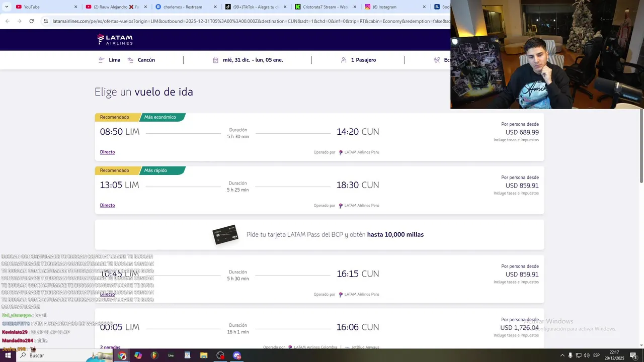Show hidden system tray icons
This screenshot has width=644, height=362.
[x=562, y=355]
